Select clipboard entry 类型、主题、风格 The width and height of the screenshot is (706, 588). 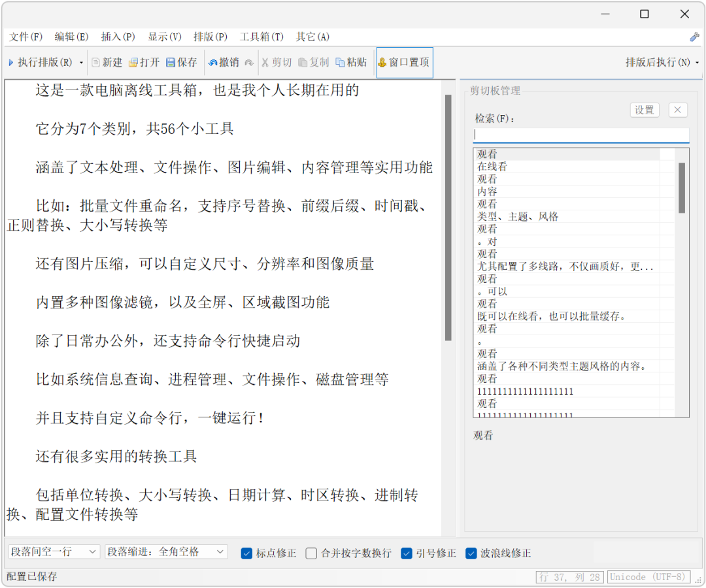coord(566,216)
